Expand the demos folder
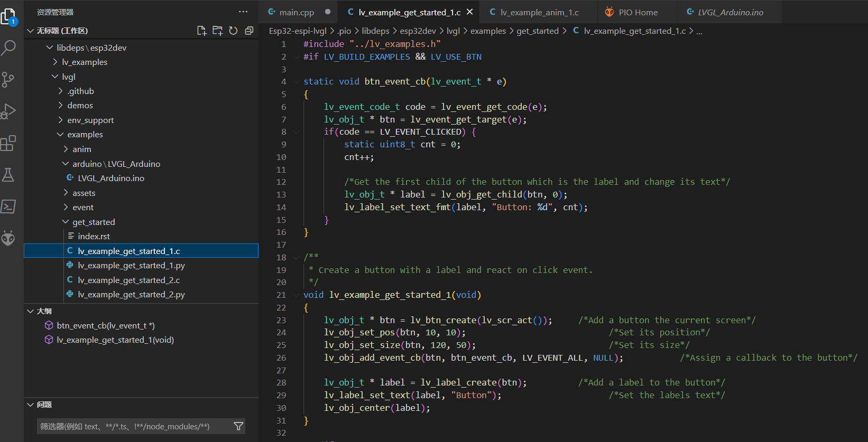Image resolution: width=868 pixels, height=442 pixels. [80, 106]
